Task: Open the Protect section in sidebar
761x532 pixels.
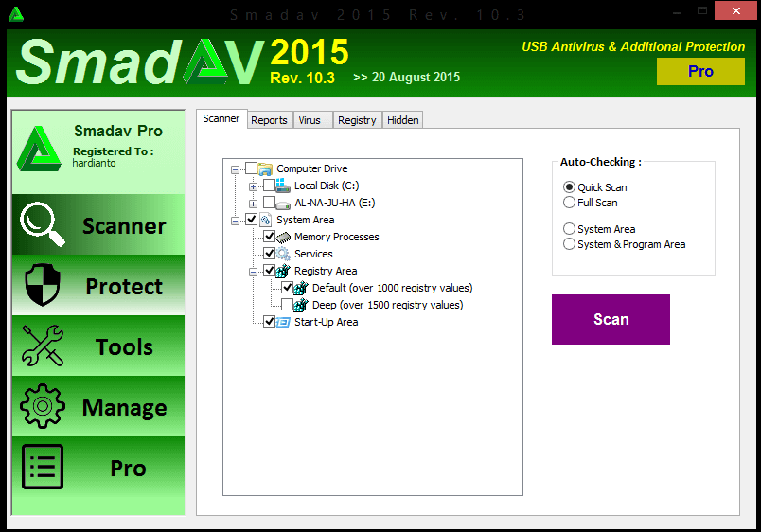Action: 98,286
